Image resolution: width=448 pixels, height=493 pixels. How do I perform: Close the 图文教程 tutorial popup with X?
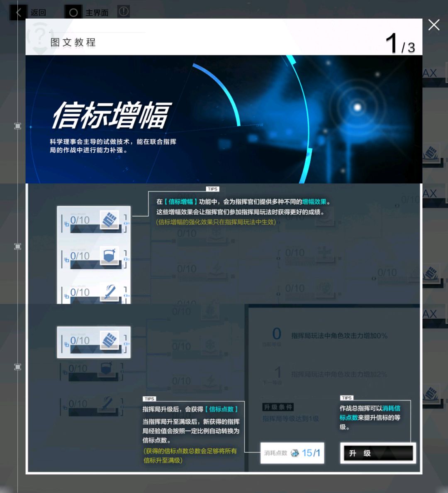tap(434, 25)
